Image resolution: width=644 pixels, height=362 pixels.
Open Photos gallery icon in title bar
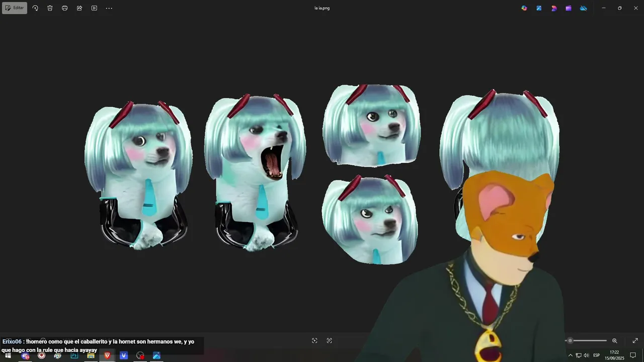[539, 8]
